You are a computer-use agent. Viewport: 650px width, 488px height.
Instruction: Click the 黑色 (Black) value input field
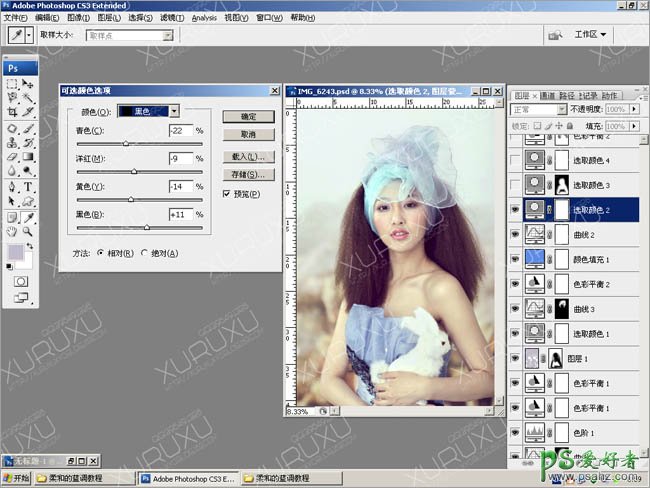coord(180,214)
